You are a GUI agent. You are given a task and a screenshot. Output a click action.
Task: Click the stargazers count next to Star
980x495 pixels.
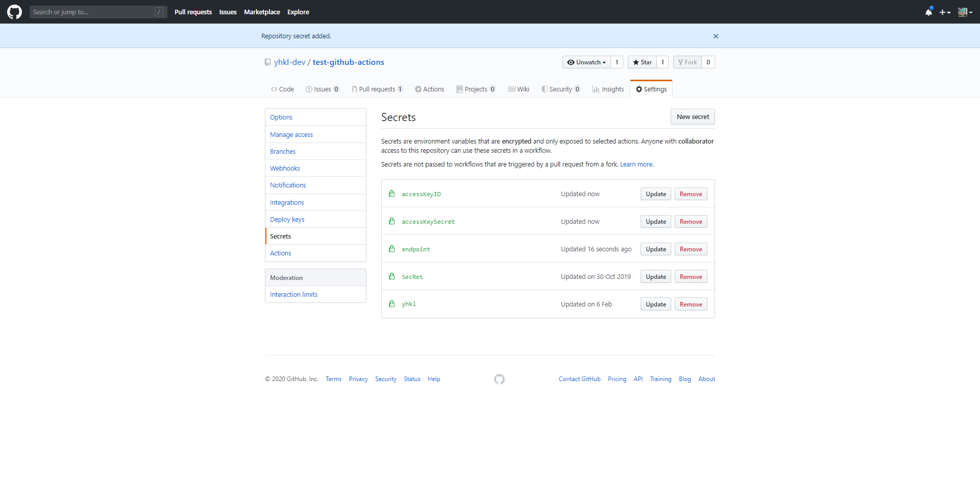[x=663, y=62]
